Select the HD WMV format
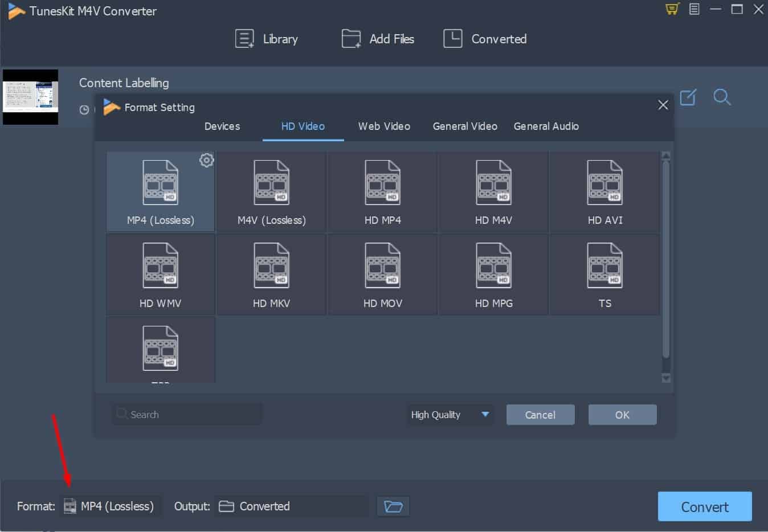 pos(160,275)
